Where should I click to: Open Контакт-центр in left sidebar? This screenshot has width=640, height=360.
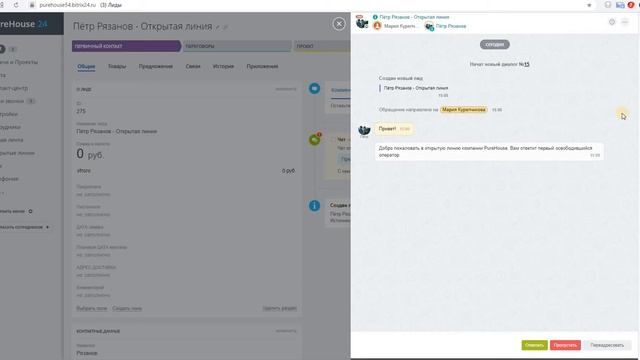14,88
